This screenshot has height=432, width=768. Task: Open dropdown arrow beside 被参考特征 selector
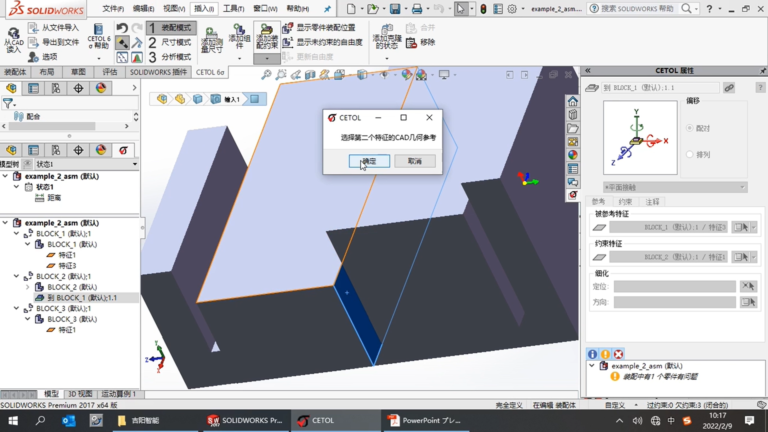pyautogui.click(x=754, y=227)
